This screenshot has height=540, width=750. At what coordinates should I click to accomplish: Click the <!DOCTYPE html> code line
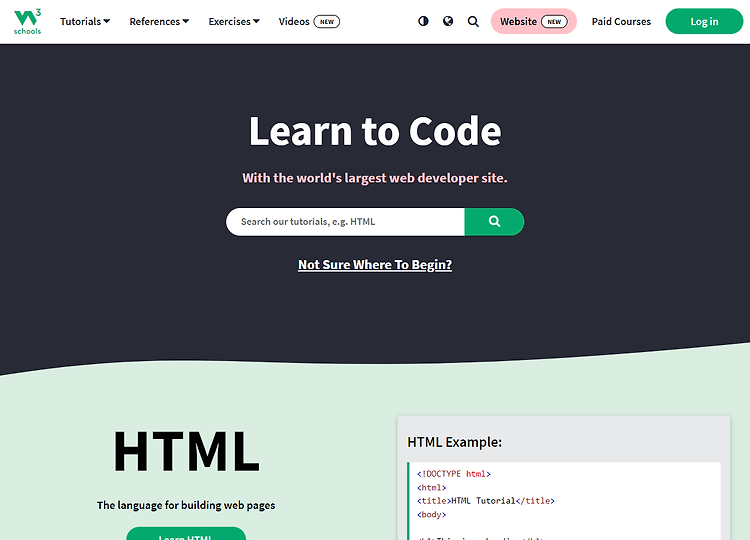point(453,474)
